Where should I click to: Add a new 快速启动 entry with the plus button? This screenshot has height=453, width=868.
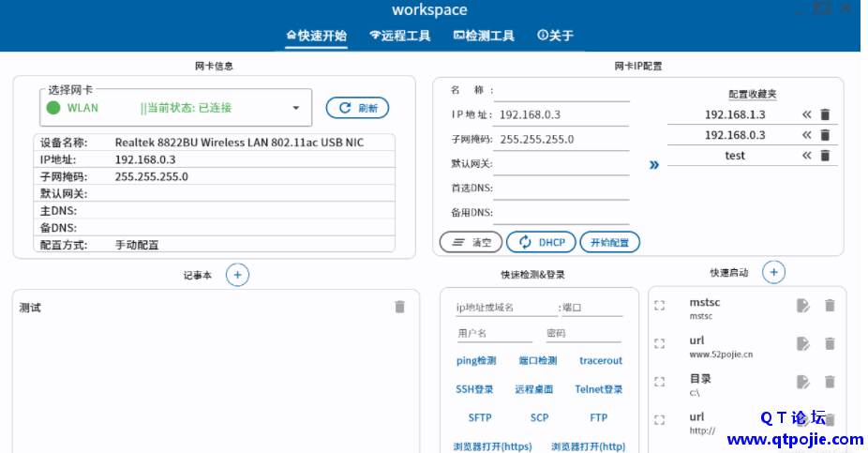coord(773,272)
